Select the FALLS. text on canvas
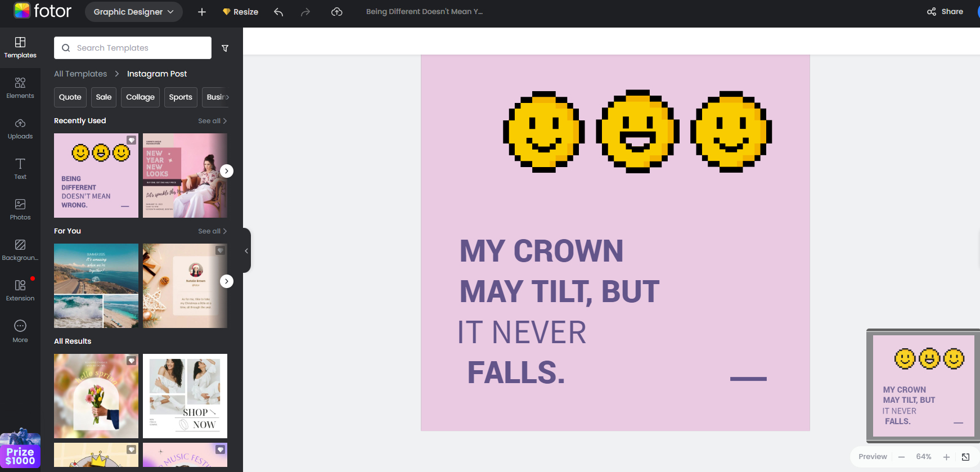This screenshot has height=472, width=980. coord(516,373)
